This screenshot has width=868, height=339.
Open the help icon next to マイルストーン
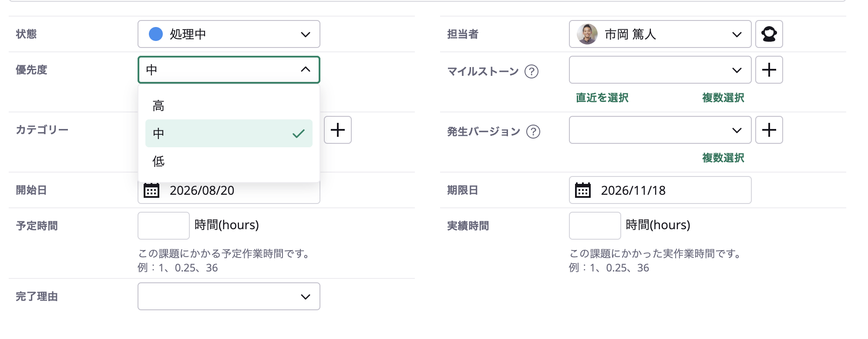pyautogui.click(x=532, y=71)
